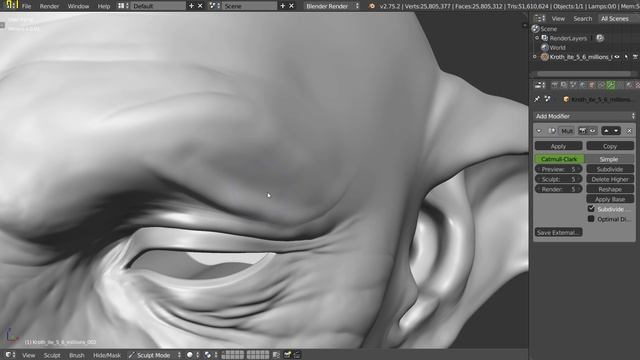Delete the Default screen layout
Screen dimensions: 640x360
200,6
